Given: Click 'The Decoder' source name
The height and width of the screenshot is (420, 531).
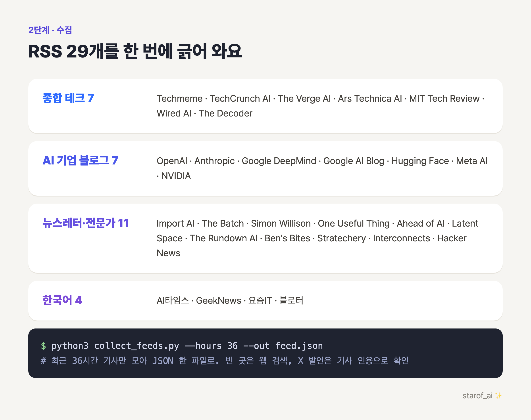Looking at the screenshot, I should pos(225,113).
